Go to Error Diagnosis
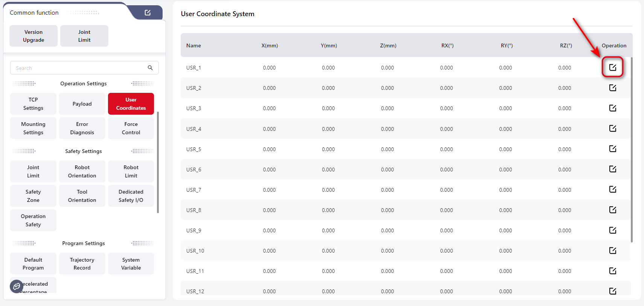Viewport: 644px width, 306px height. (82, 128)
